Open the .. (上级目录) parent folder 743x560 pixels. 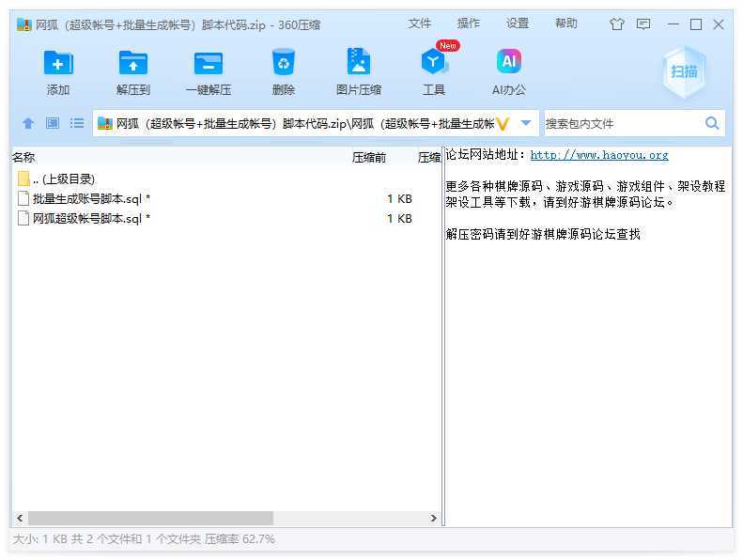(x=63, y=179)
